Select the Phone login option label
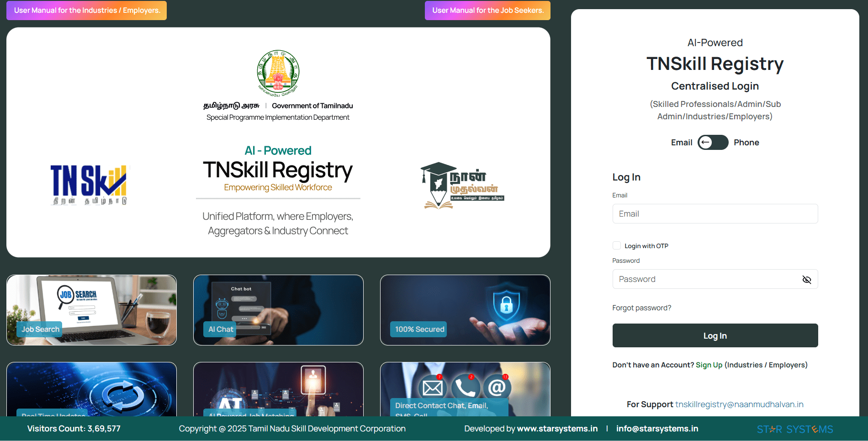The width and height of the screenshot is (868, 441). click(746, 143)
